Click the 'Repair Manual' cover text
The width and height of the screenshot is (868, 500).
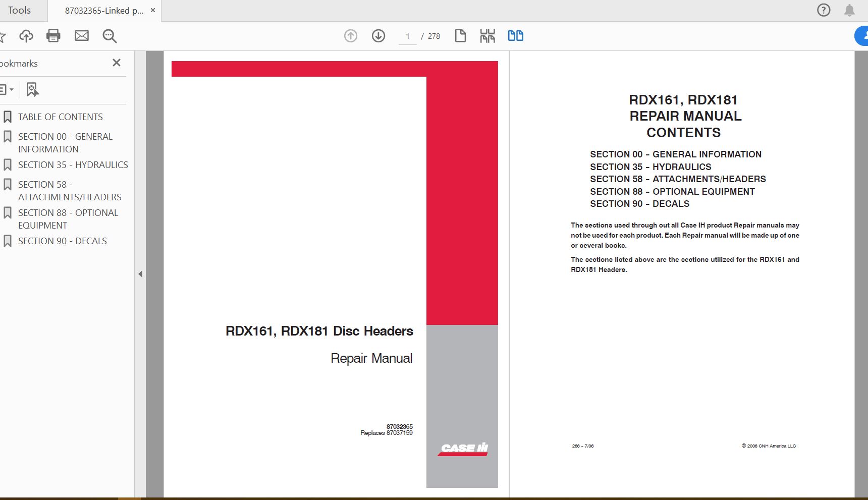tap(371, 358)
